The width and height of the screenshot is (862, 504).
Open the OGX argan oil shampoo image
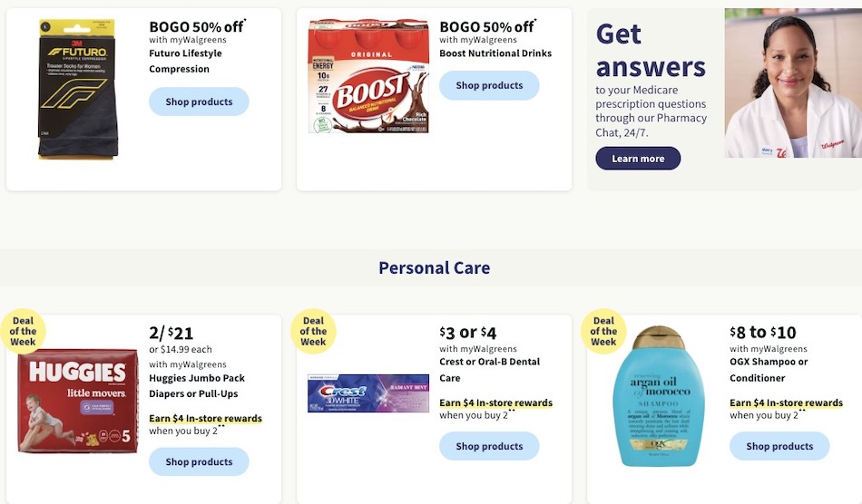pyautogui.click(x=658, y=396)
